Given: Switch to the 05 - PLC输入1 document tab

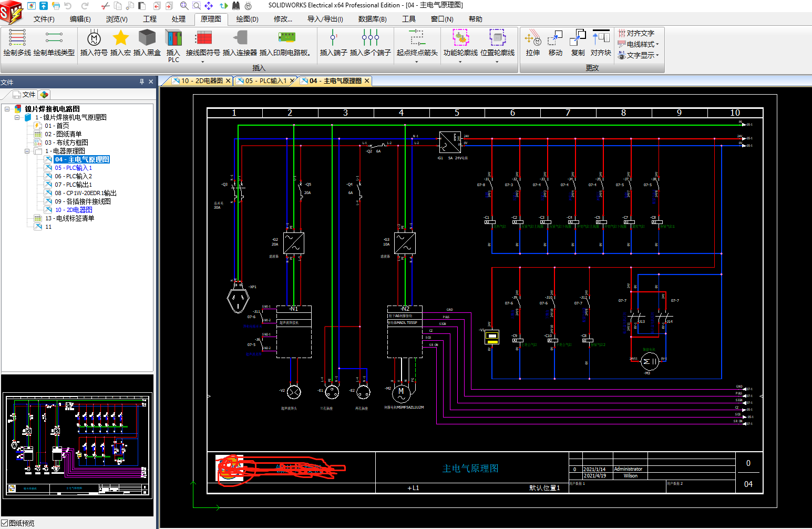Looking at the screenshot, I should tap(266, 81).
